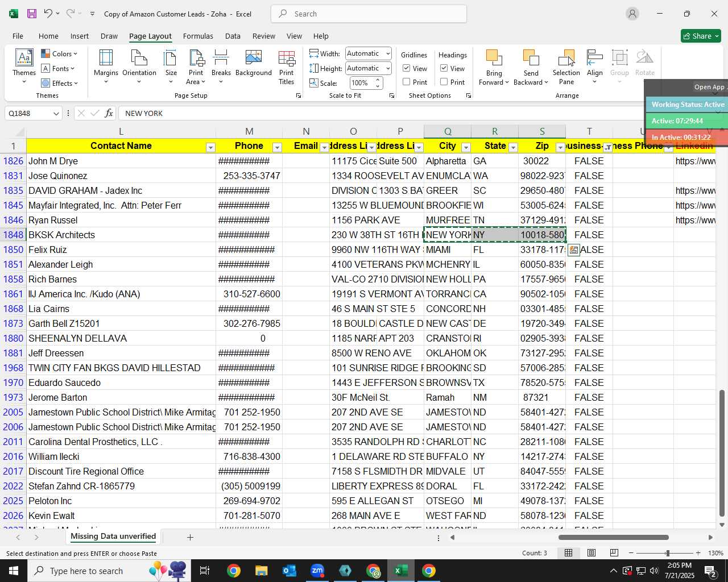Expand the Name Box dropdown

pos(56,114)
